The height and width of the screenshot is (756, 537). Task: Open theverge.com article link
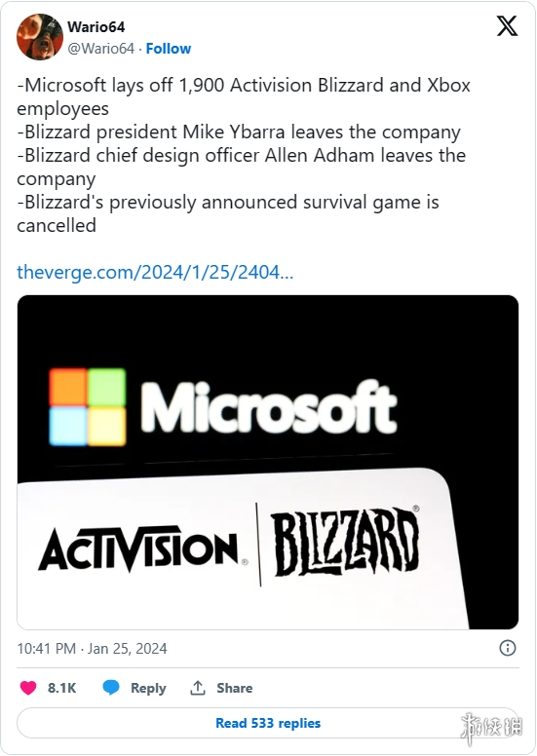[155, 272]
